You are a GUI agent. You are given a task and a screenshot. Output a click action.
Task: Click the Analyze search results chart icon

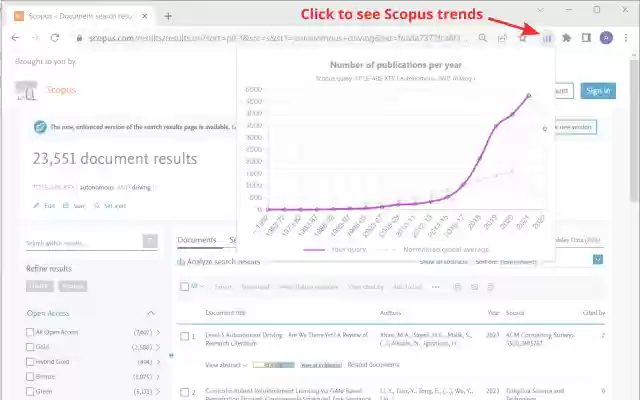(181, 262)
